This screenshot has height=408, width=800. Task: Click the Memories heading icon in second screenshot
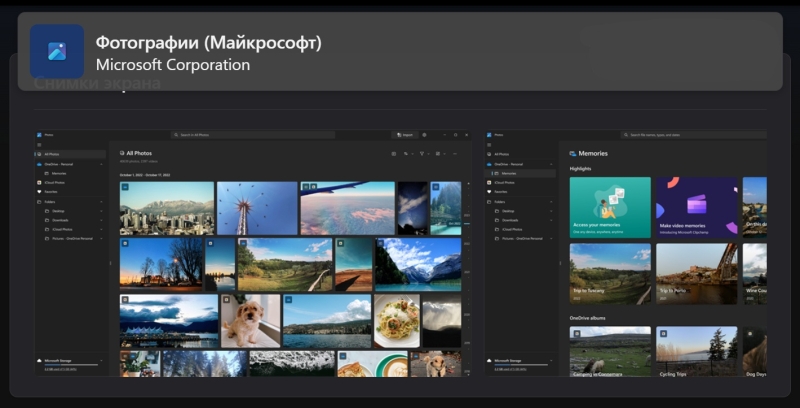click(x=572, y=154)
